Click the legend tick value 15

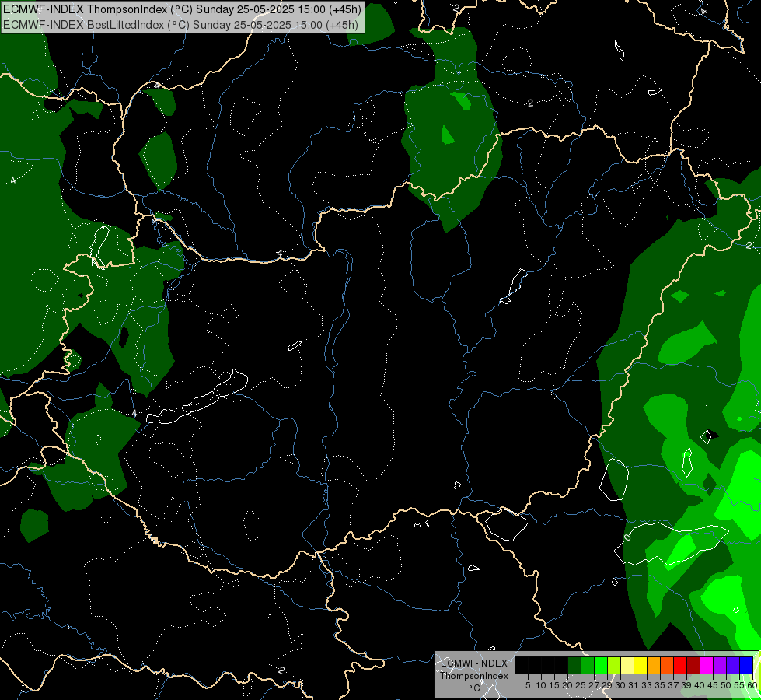(554, 685)
